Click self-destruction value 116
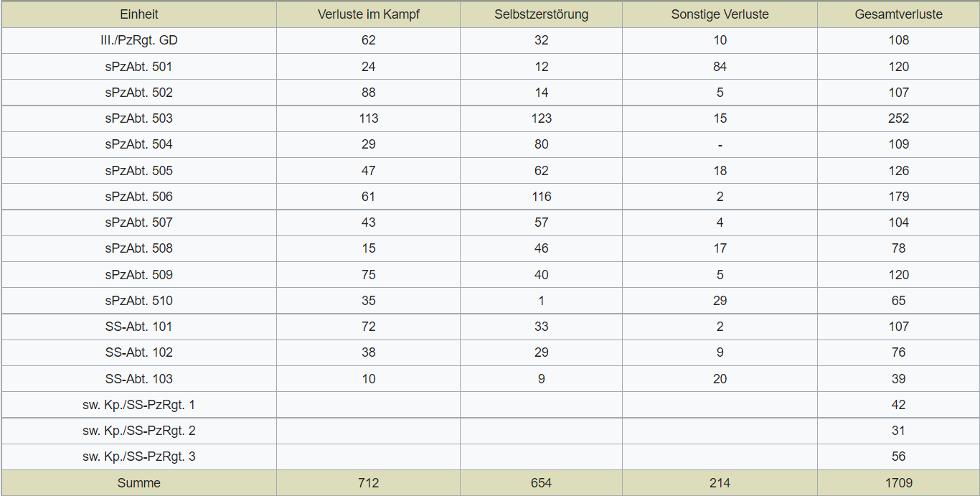Viewport: 980px width, 496px height. [541, 197]
